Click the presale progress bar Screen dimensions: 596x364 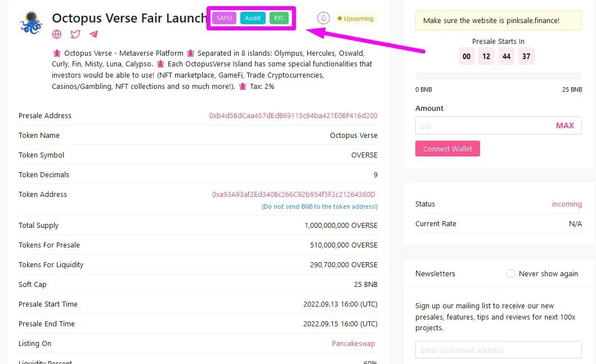(x=498, y=76)
